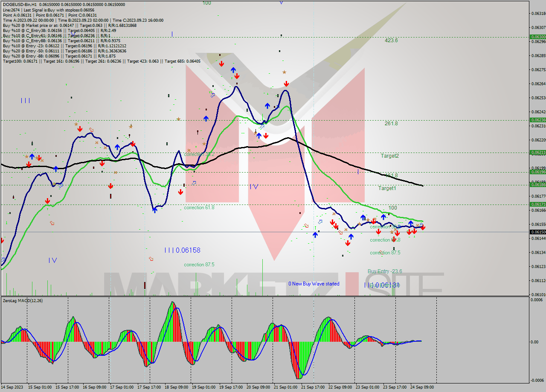The height and width of the screenshot is (392, 546).
Task: Click the '21 Sep 17:00' time label
Action: pyautogui.click(x=313, y=387)
